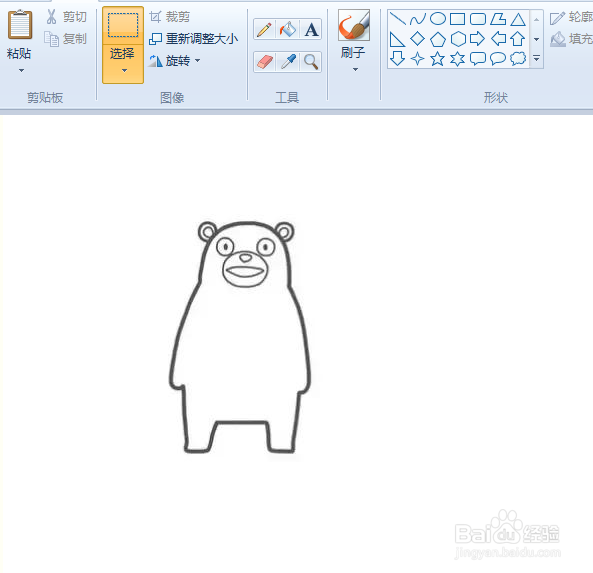Click the Brushes (刷子) icon
This screenshot has width=593, height=573.
point(354,25)
